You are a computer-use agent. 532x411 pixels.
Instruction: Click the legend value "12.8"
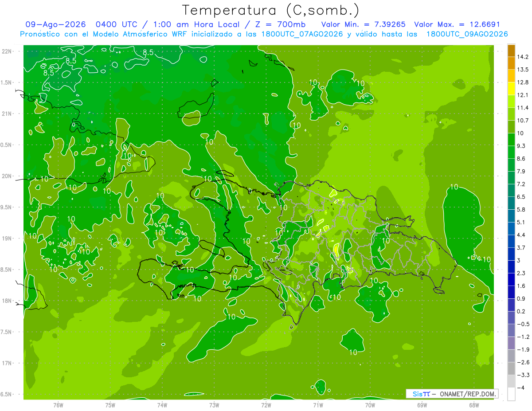523,82
